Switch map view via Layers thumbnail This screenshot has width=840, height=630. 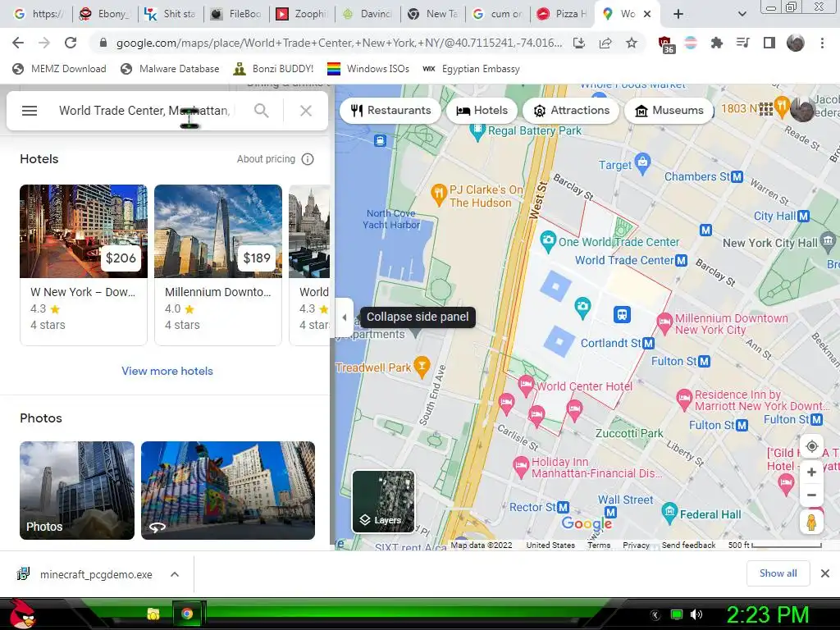coord(384,501)
